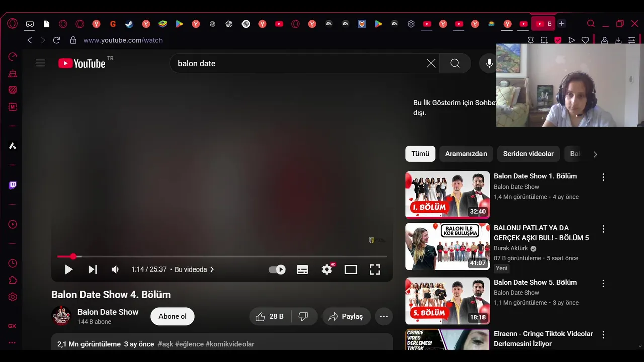644x362 pixels.
Task: Open Settings gear in sidebar
Action: pos(13,297)
